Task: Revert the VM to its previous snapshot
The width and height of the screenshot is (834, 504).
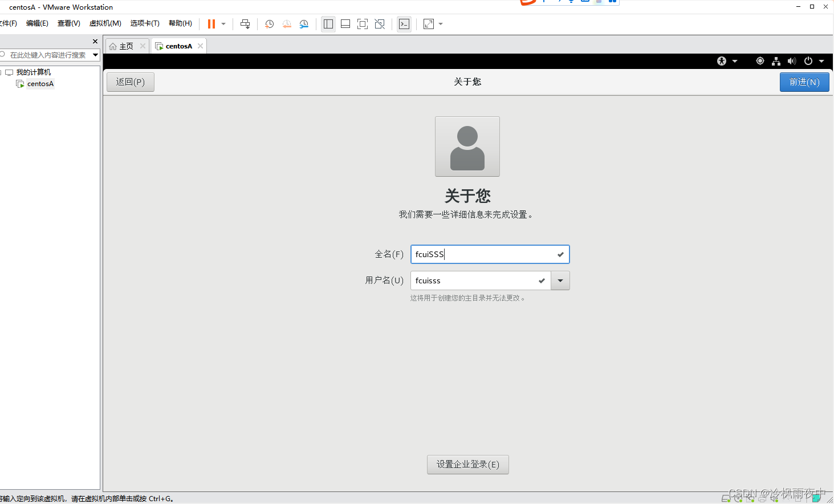Action: click(x=287, y=24)
